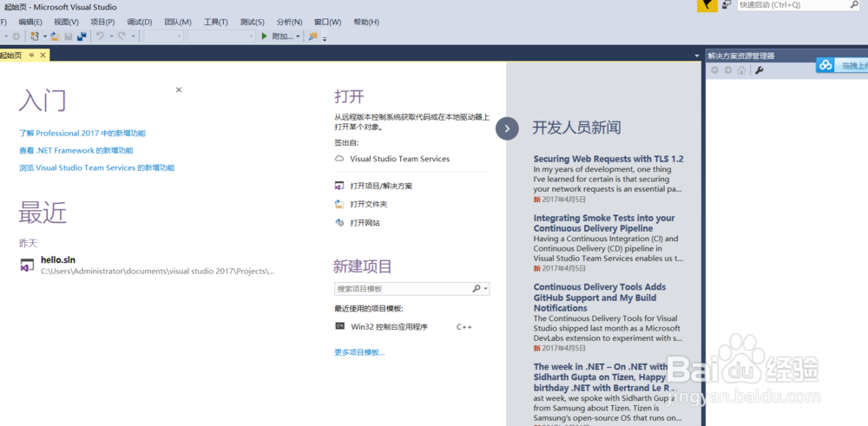The image size is (868, 426).
Task: Open the Redo history dropdown arrow
Action: pyautogui.click(x=134, y=36)
